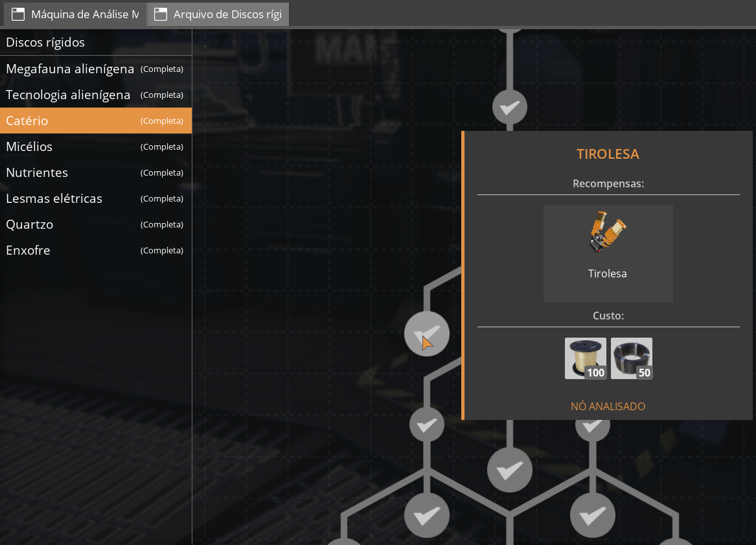This screenshot has height=545, width=756.
Task: Click the large checked node below the tooltip center
Action: coord(510,470)
